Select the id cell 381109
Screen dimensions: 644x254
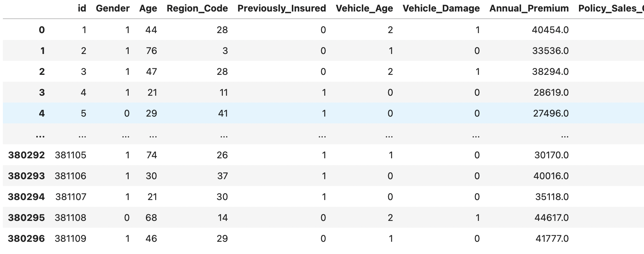click(70, 239)
